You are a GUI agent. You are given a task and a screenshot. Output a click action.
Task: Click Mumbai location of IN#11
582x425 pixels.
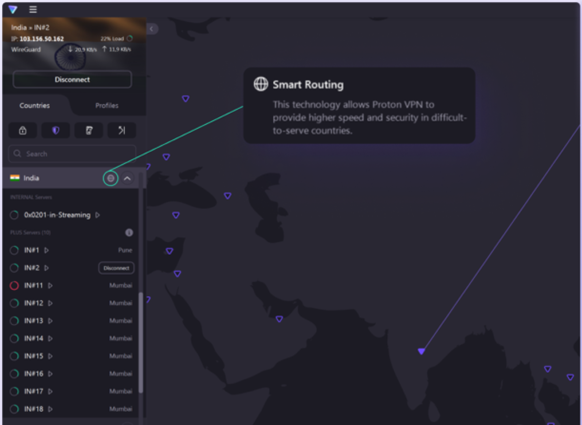point(121,285)
